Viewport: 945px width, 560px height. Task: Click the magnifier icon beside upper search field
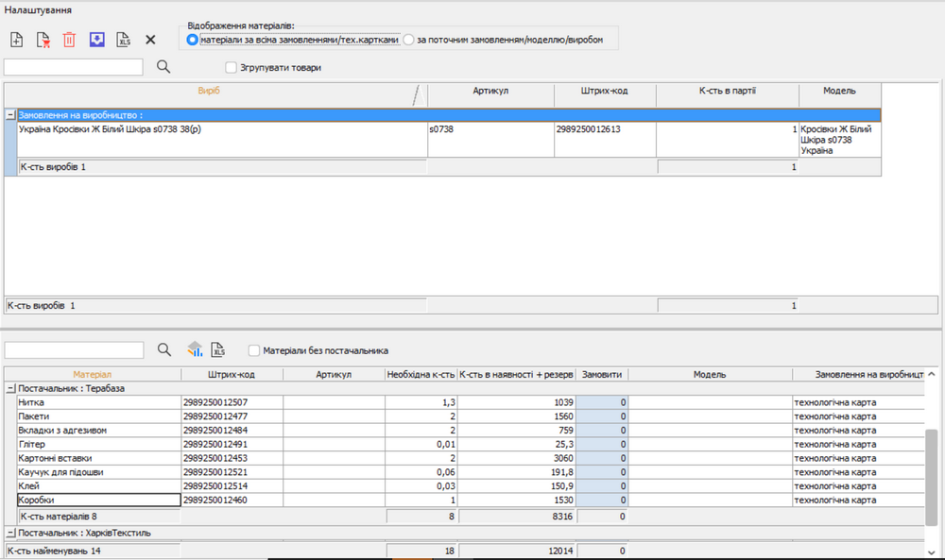coord(163,67)
